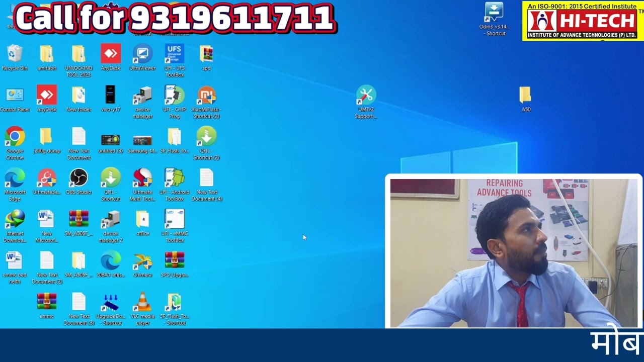Open the amitabh folder
644x362 pixels.
[46, 58]
